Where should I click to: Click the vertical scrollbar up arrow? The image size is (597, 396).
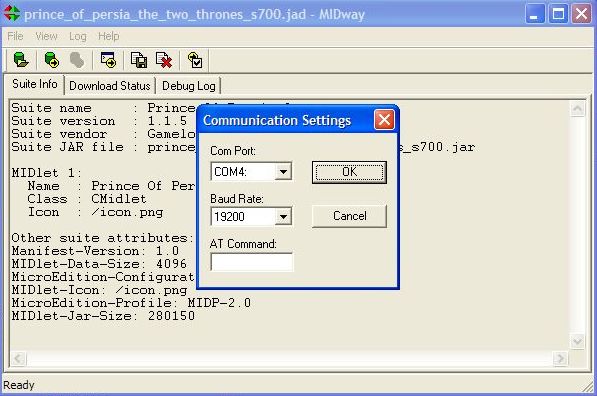577,109
